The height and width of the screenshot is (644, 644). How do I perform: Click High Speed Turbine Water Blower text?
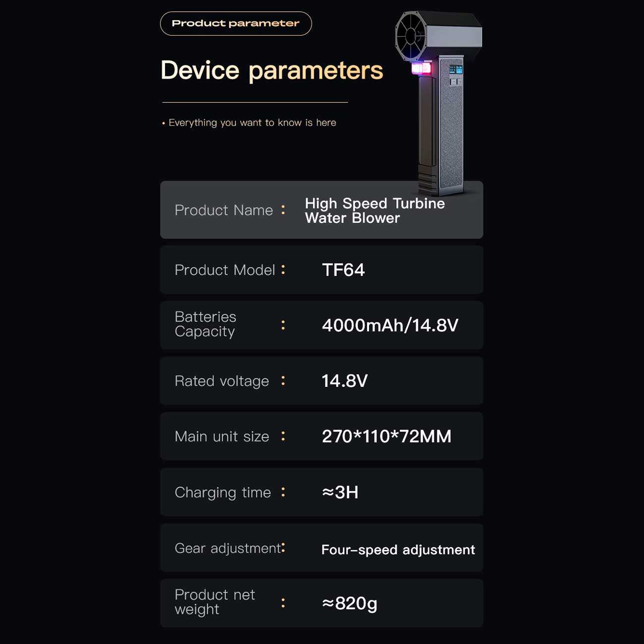tap(375, 211)
